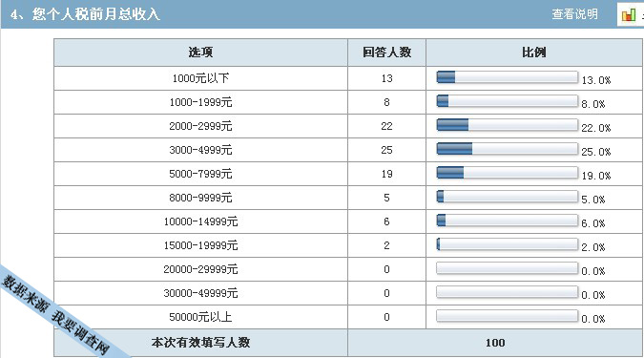Select the 1000-1999元 option label
Screen dimensions: 644x358
(x=201, y=102)
